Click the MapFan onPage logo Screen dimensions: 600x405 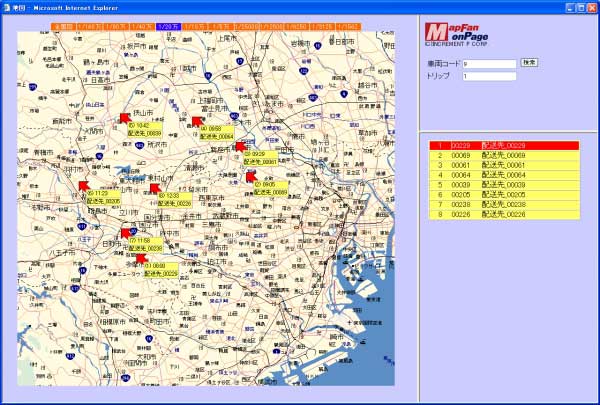[x=457, y=34]
